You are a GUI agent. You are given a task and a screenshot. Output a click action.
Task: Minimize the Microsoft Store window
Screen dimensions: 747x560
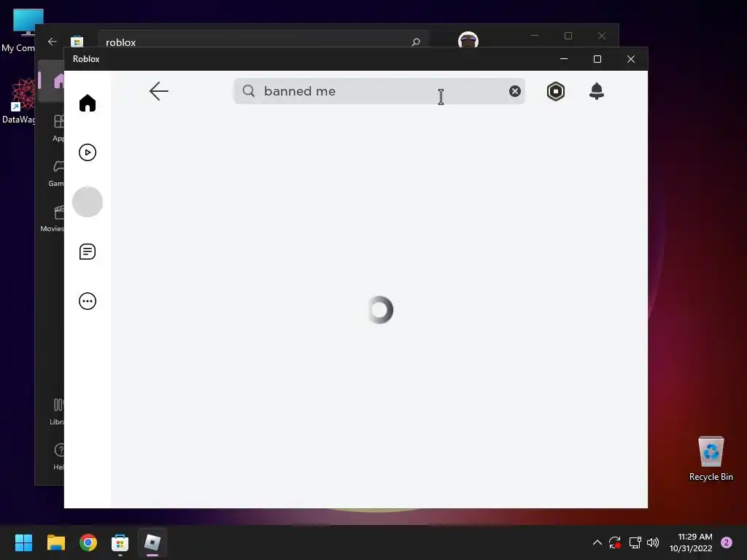coord(535,36)
